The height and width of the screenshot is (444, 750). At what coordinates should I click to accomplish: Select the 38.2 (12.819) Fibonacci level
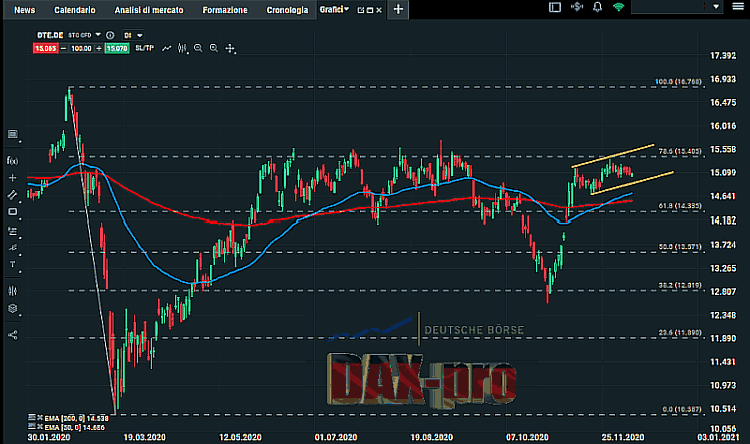pyautogui.click(x=680, y=285)
